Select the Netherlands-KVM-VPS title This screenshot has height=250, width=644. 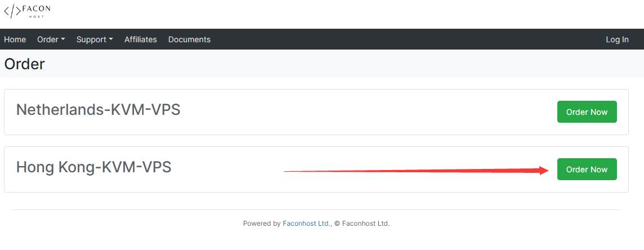(x=98, y=110)
